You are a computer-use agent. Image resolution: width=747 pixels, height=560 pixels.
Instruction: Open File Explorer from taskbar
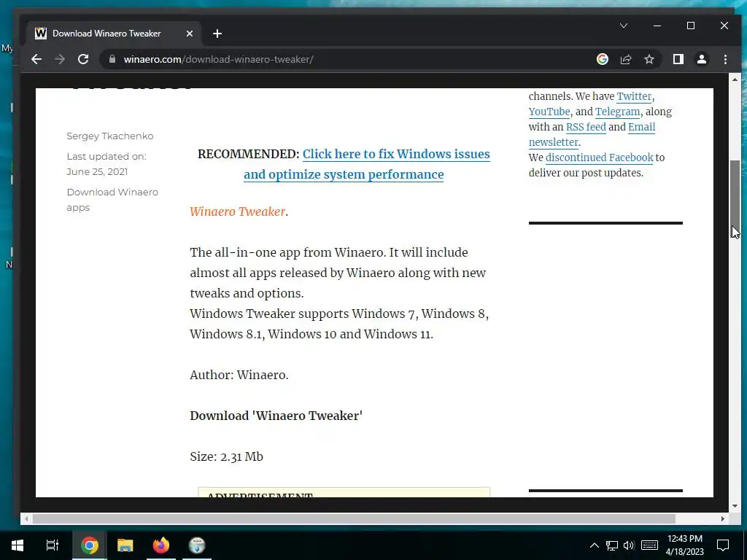(125, 545)
